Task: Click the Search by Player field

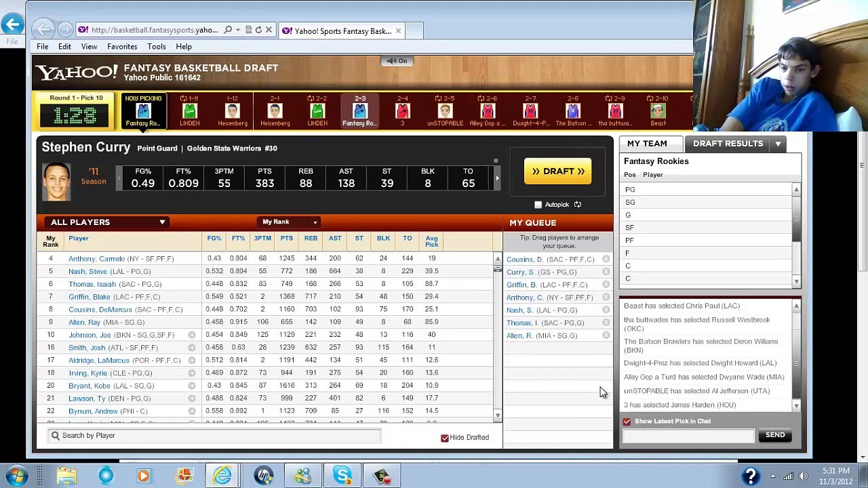Action: click(x=214, y=436)
